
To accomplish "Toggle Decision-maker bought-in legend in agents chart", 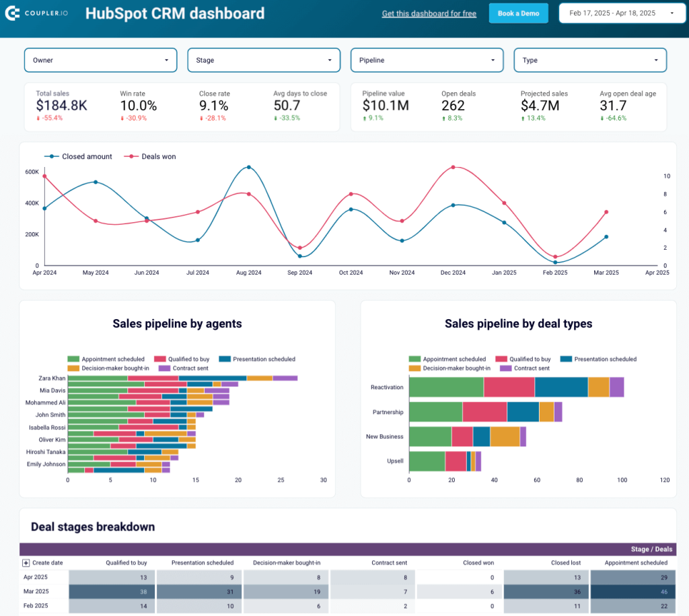I will 108,368.
